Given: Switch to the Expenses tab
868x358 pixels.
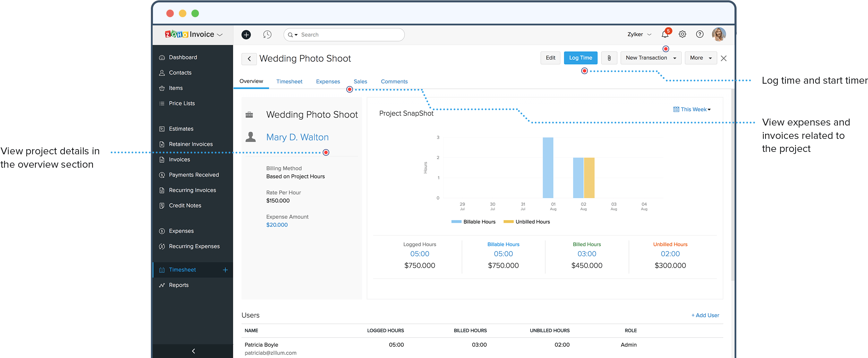Looking at the screenshot, I should (328, 82).
